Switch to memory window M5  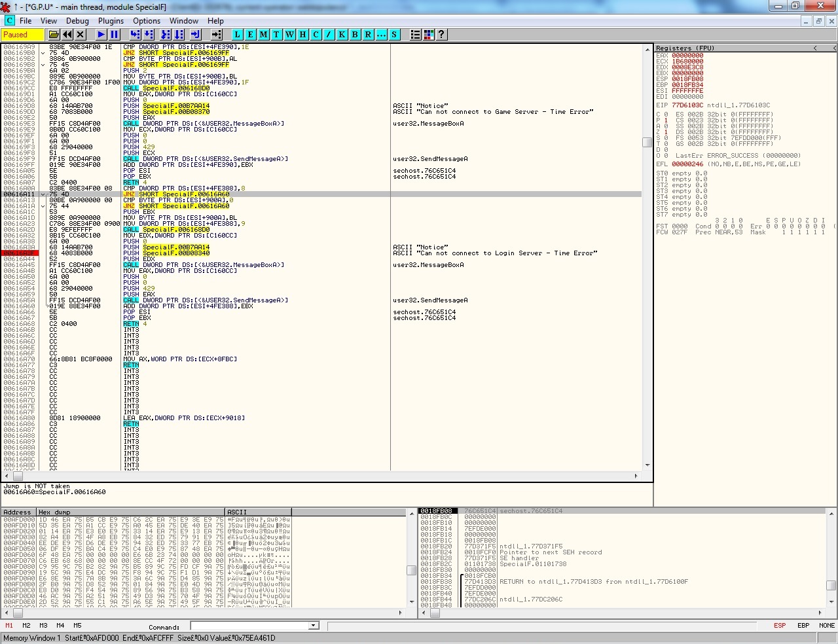pyautogui.click(x=77, y=626)
